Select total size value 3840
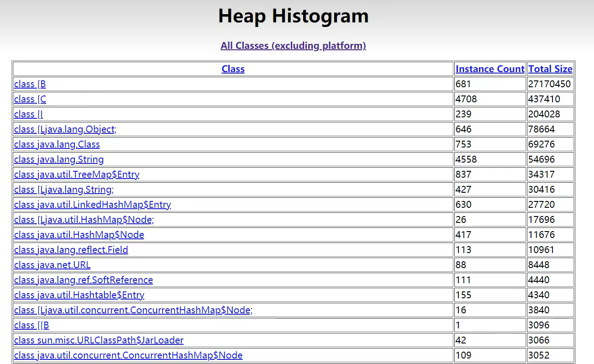 pyautogui.click(x=539, y=310)
